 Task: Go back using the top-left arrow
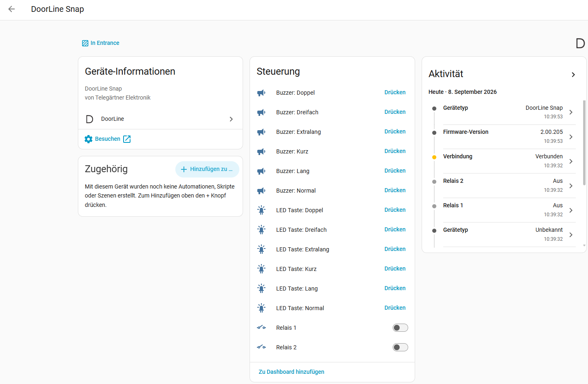[11, 9]
